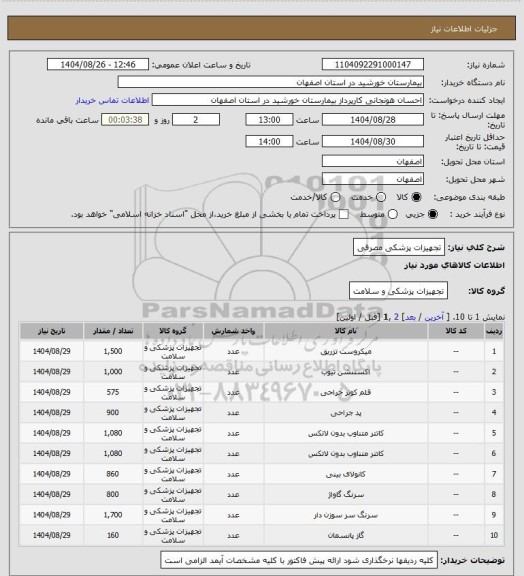Click the ردیف column header
524x576 pixels.
pos(494,331)
